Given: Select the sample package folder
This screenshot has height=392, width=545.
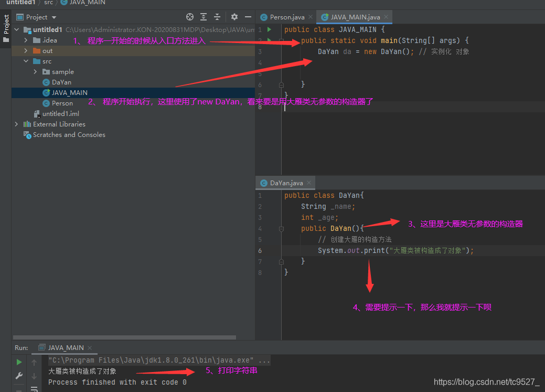Looking at the screenshot, I should pyautogui.click(x=58, y=72).
